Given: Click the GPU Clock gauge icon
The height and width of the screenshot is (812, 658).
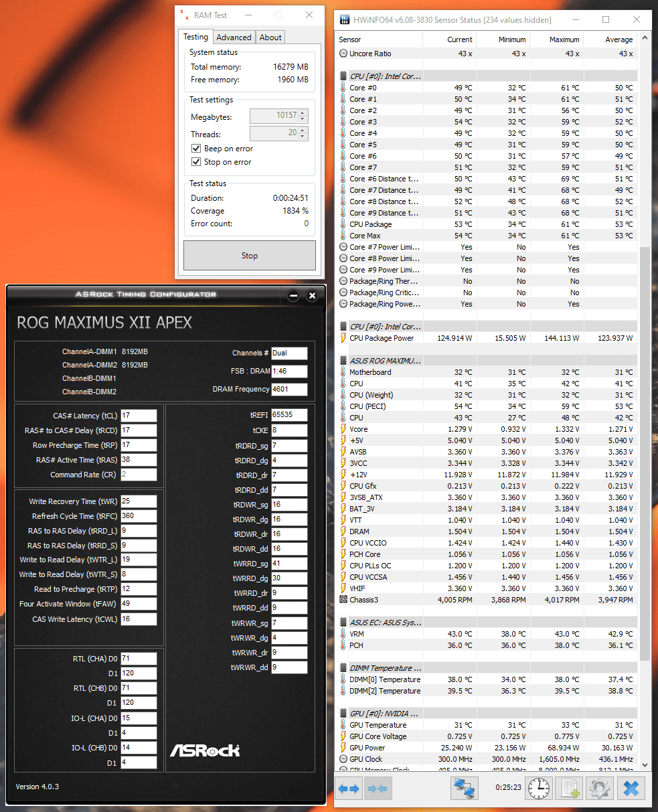Looking at the screenshot, I should 343,759.
